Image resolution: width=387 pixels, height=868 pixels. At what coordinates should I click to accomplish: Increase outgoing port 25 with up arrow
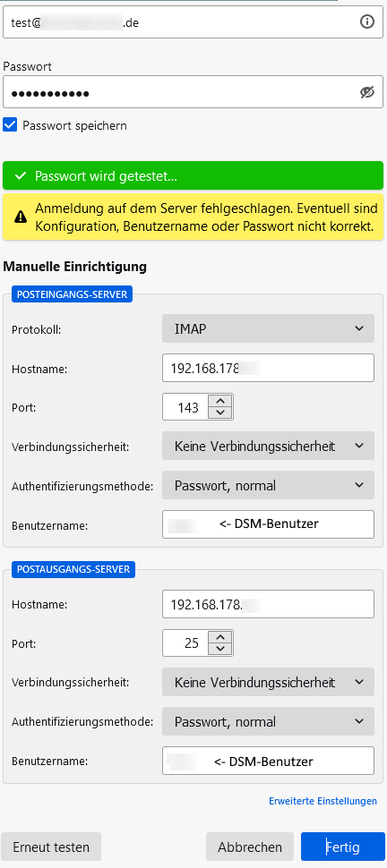click(220, 637)
